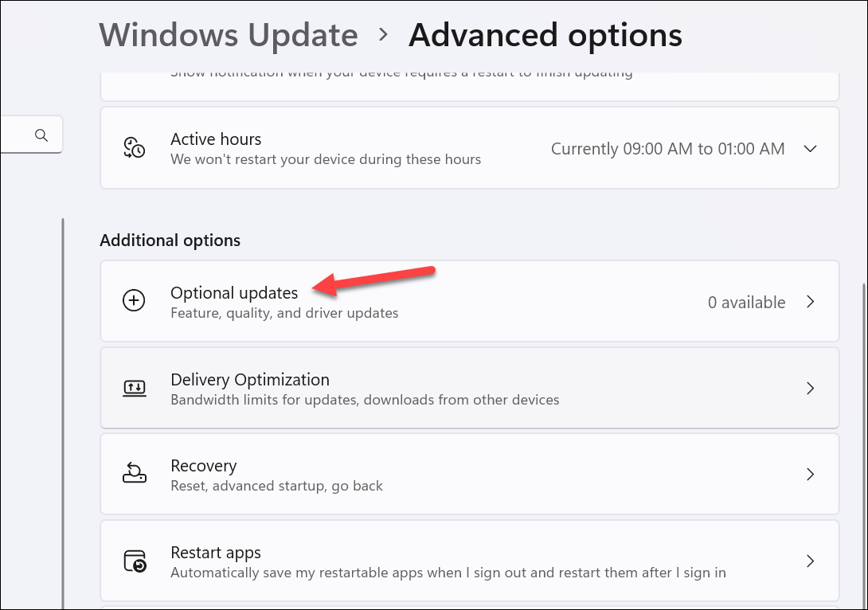This screenshot has height=610, width=868.
Task: Open the Optional updates settings
Action: [x=470, y=301]
